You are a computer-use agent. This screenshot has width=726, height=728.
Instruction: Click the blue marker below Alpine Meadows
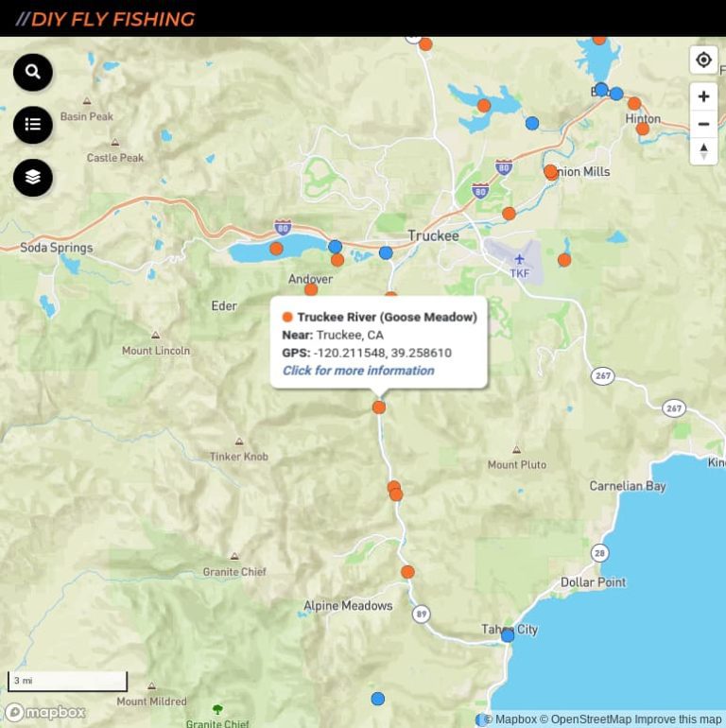click(x=378, y=699)
